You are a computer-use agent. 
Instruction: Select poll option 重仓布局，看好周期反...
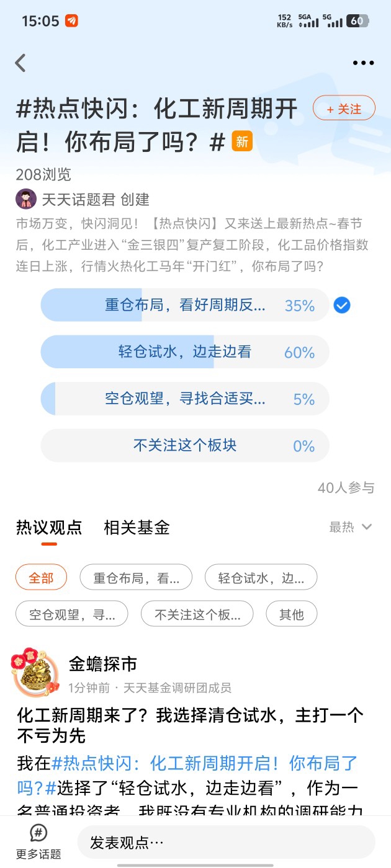coord(185,305)
